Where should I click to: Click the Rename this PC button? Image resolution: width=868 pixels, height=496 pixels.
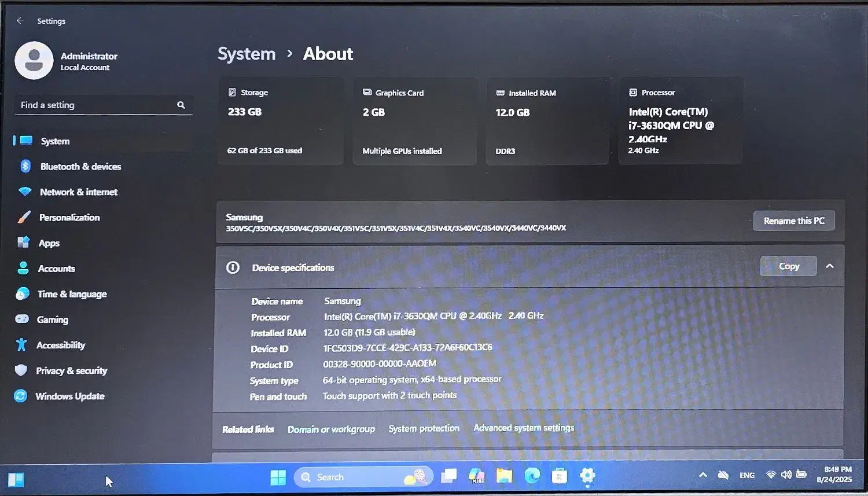[793, 221]
